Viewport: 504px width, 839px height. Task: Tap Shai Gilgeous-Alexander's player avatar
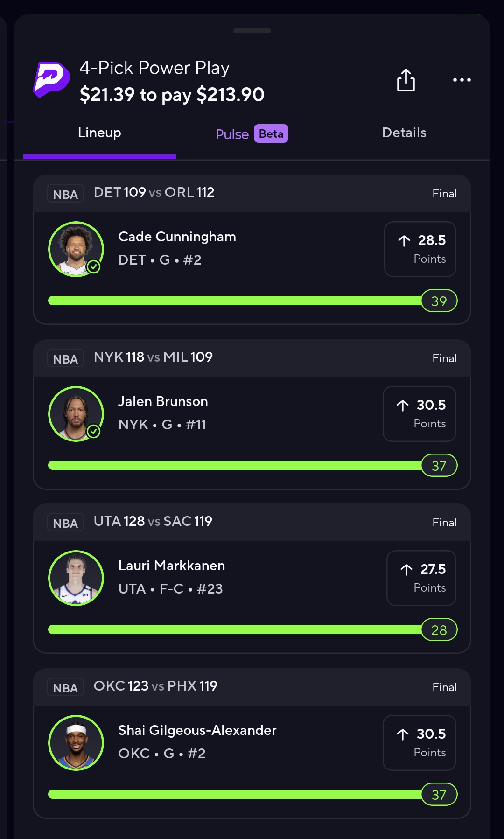pyautogui.click(x=76, y=742)
